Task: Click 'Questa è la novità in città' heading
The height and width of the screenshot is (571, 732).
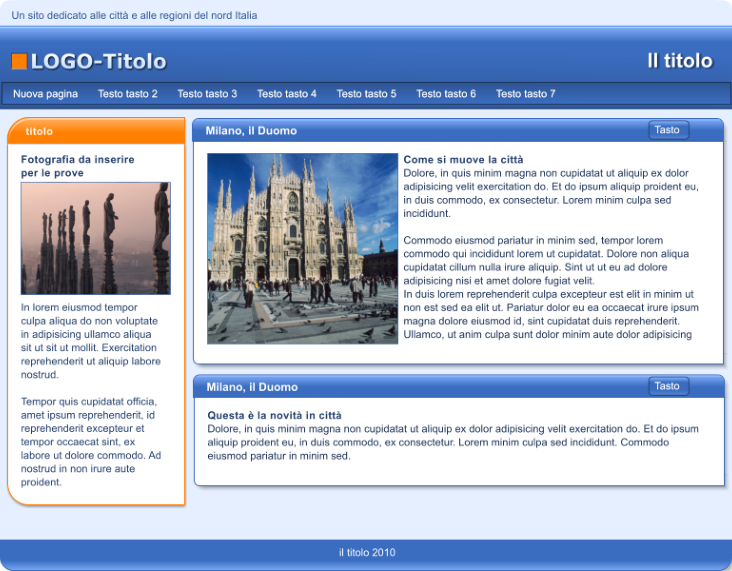Action: (274, 415)
